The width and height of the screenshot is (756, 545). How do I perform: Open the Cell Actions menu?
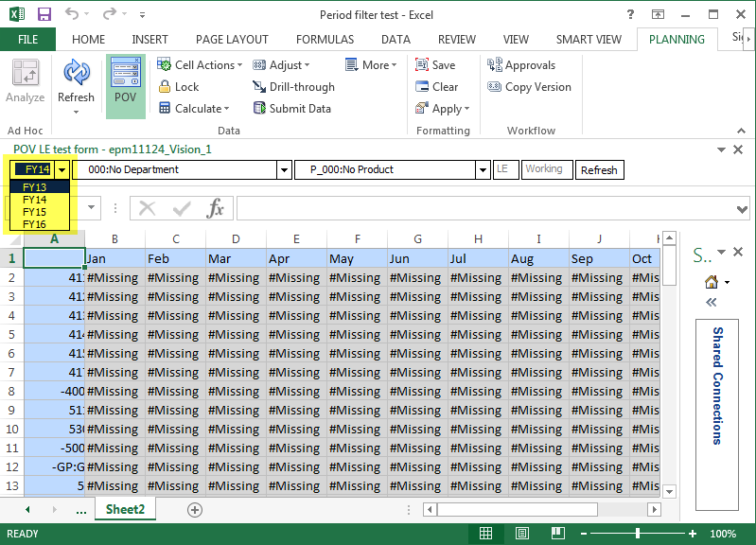tap(200, 65)
